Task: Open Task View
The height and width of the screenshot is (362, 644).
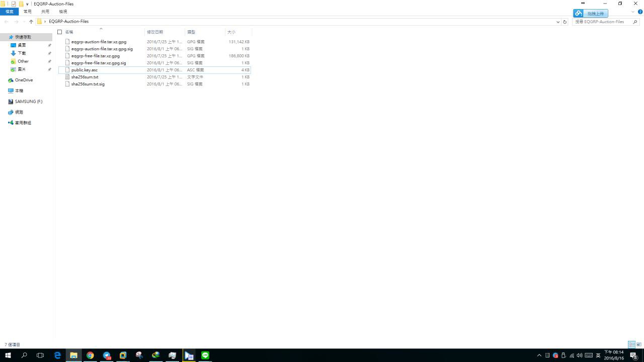Action: [x=40, y=355]
